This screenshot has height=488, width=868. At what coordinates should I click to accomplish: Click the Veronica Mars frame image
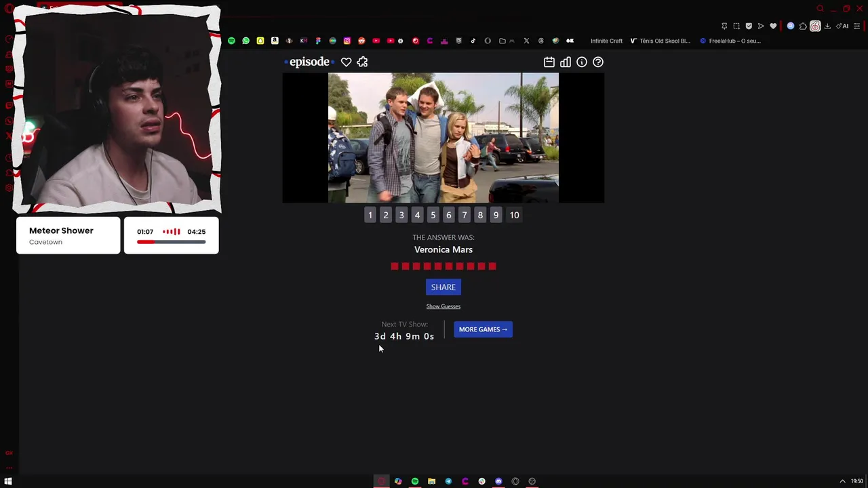(443, 138)
